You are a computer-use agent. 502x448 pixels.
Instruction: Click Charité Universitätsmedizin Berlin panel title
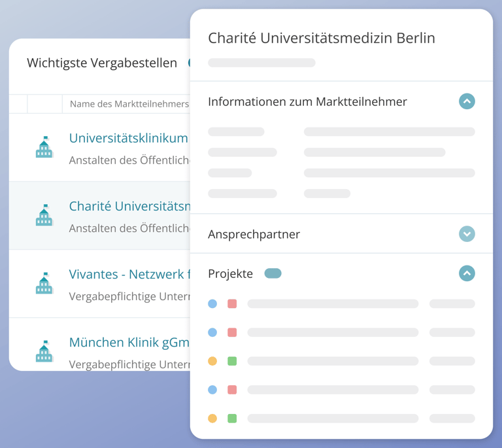pyautogui.click(x=322, y=38)
